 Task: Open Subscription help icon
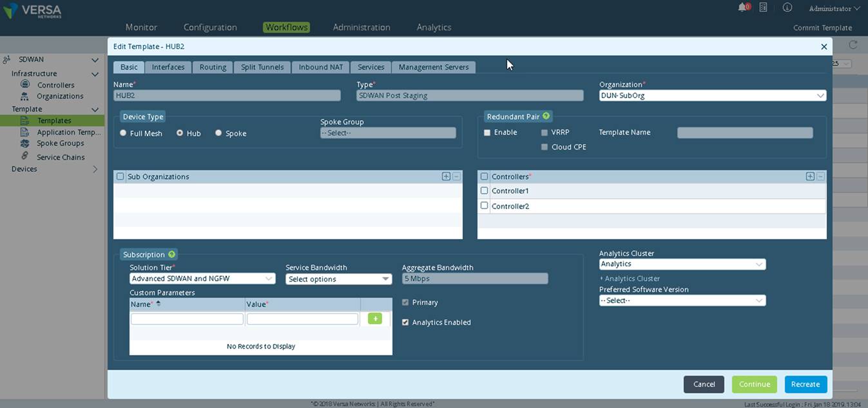coord(171,255)
